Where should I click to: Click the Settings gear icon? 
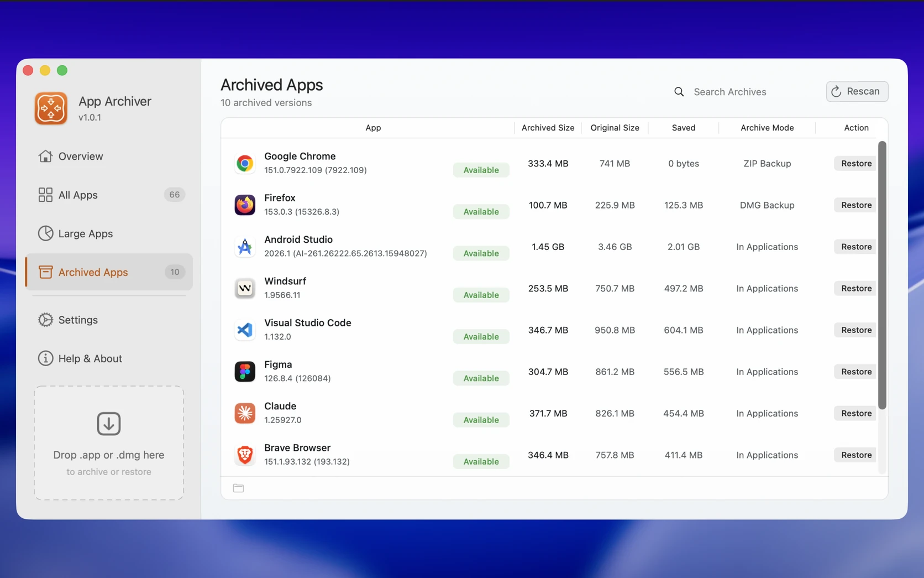(45, 320)
